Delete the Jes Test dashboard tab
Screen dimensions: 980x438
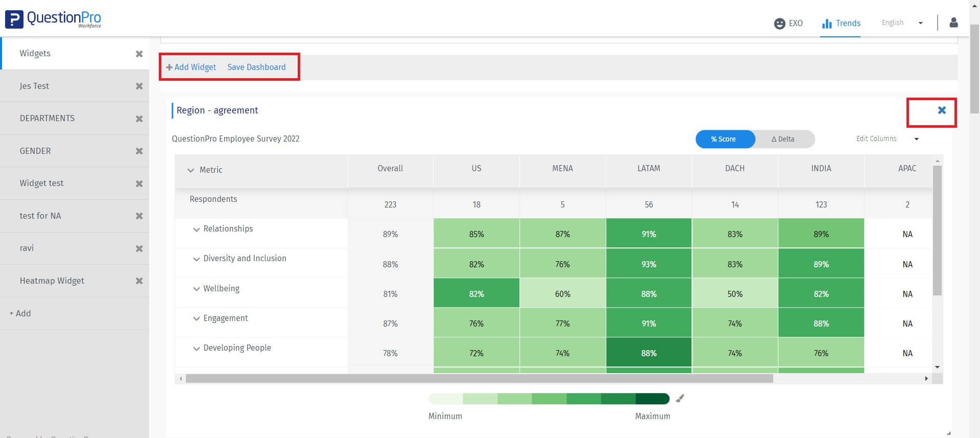139,86
